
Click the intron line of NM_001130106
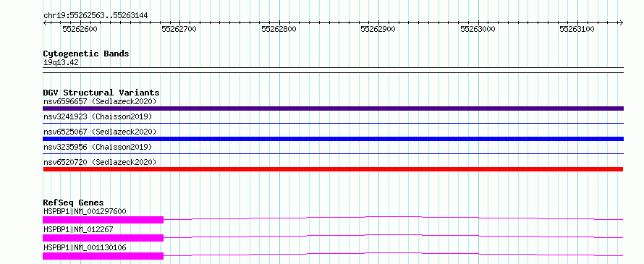pyautogui.click(x=394, y=253)
